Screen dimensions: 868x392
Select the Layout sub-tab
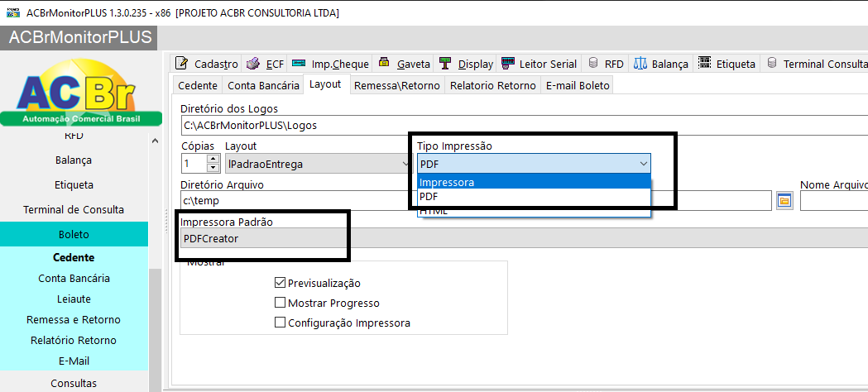tap(325, 84)
